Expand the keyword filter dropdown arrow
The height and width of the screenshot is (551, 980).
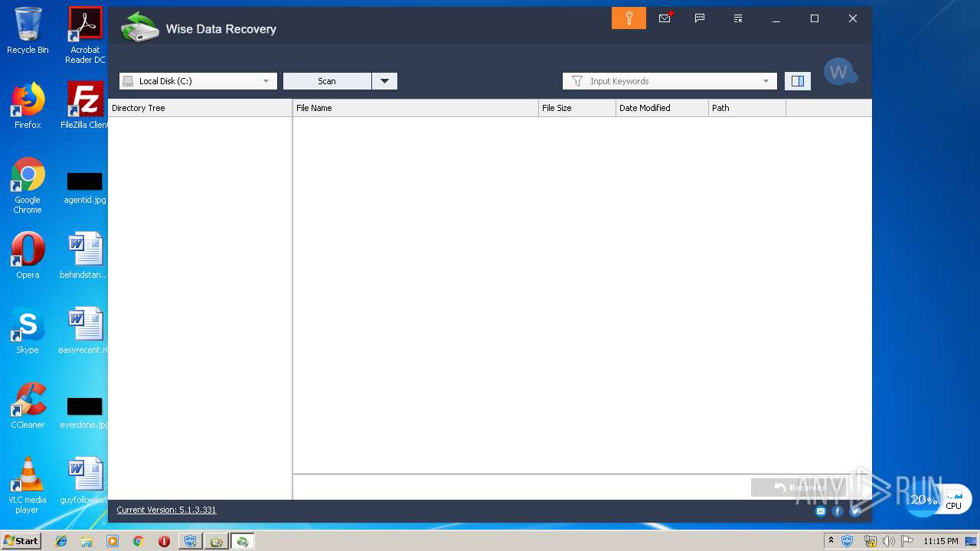click(x=766, y=81)
